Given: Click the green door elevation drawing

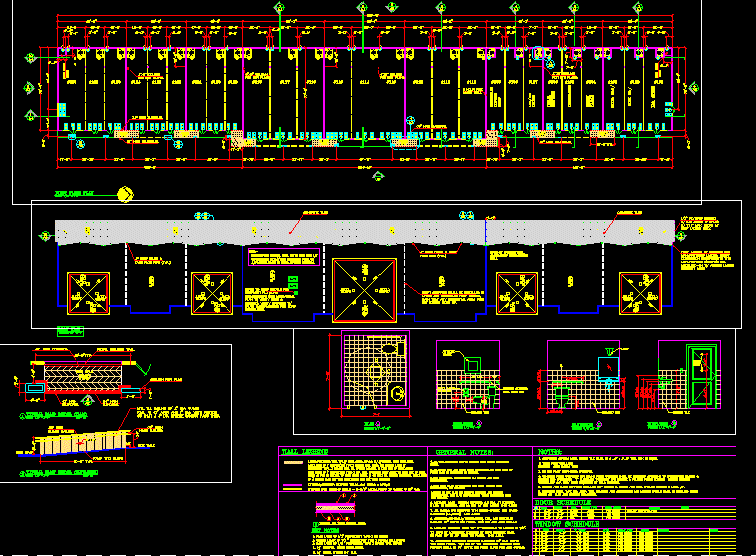Looking at the screenshot, I should click(x=701, y=375).
